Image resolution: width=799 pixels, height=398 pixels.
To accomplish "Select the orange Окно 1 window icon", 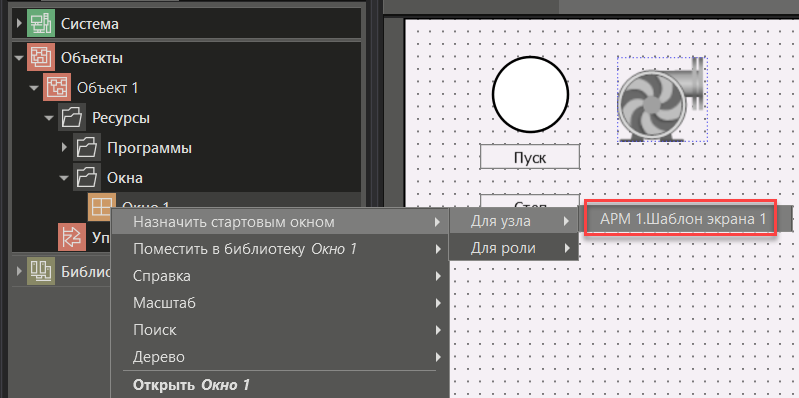I will [x=101, y=206].
